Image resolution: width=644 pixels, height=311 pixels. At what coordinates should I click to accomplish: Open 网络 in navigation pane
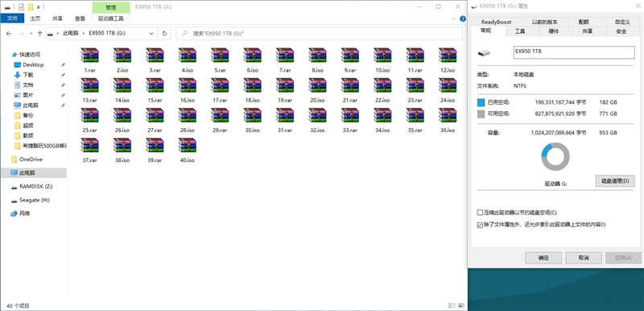pos(25,214)
